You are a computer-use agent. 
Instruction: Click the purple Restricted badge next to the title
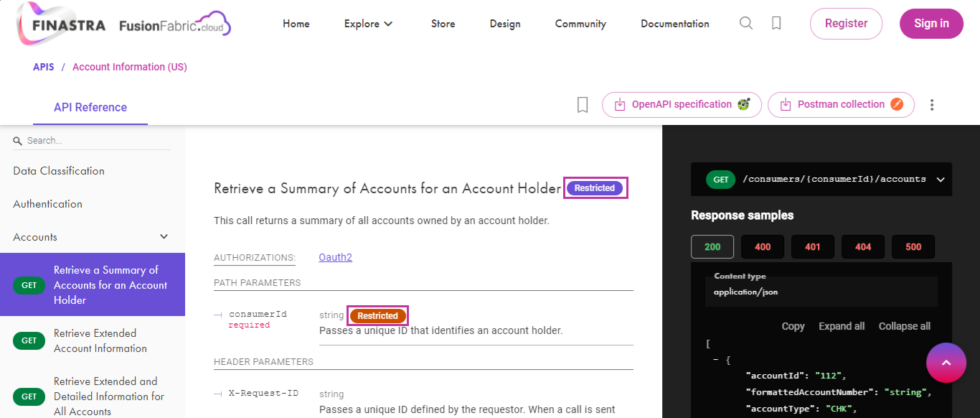595,188
